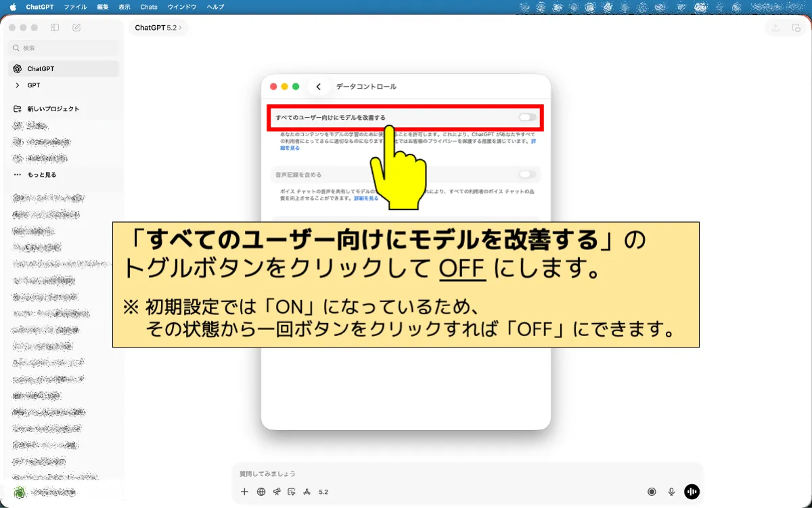
Task: Click the new chat compose icon
Action: click(76, 27)
